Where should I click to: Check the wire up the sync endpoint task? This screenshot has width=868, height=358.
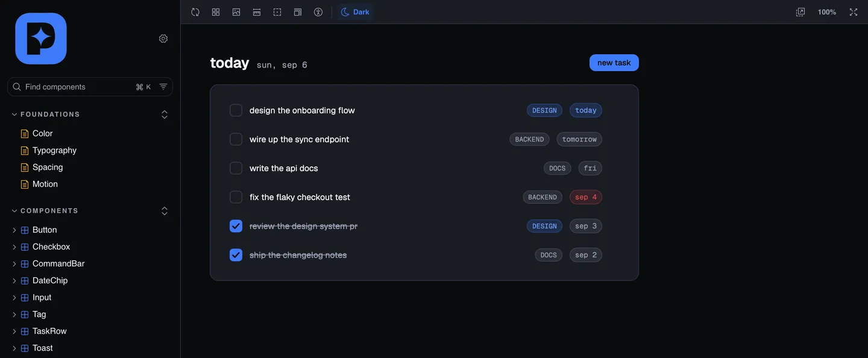pos(236,139)
